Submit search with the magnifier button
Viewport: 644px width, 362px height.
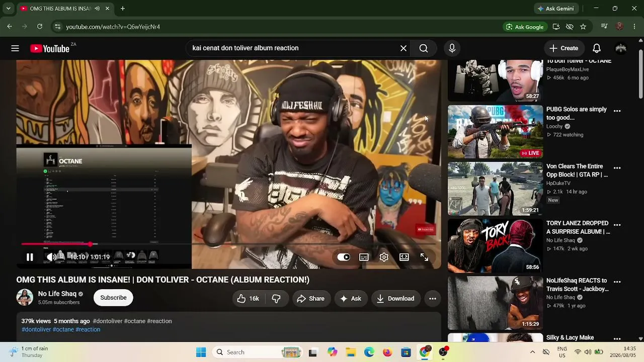click(424, 48)
